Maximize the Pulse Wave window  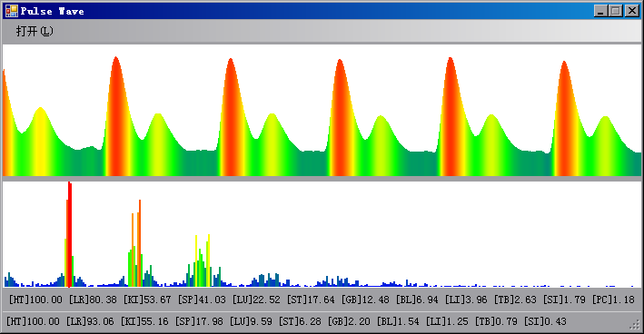click(616, 11)
